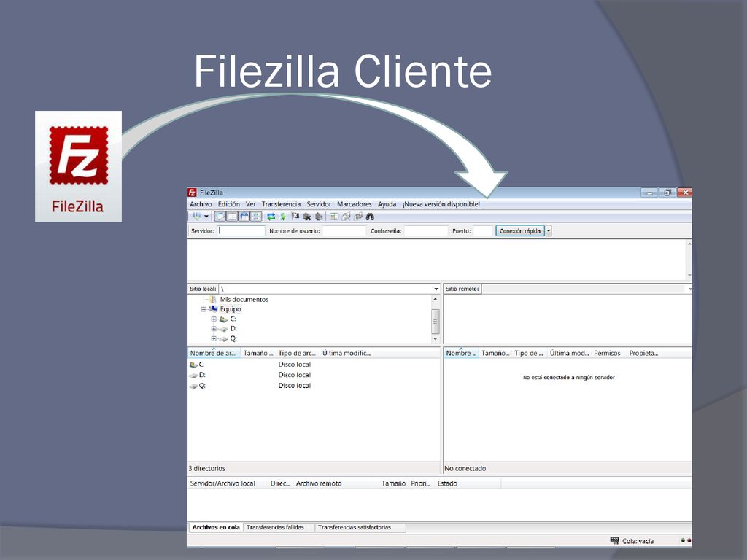Image resolution: width=747 pixels, height=560 pixels.
Task: Select Mis documentos in local tree
Action: pos(244,300)
